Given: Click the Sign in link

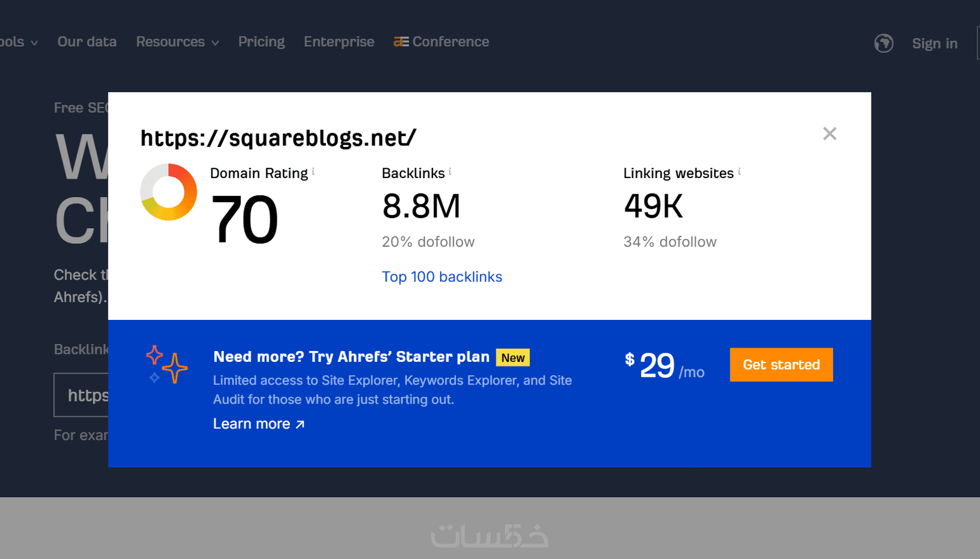Looking at the screenshot, I should [x=934, y=43].
